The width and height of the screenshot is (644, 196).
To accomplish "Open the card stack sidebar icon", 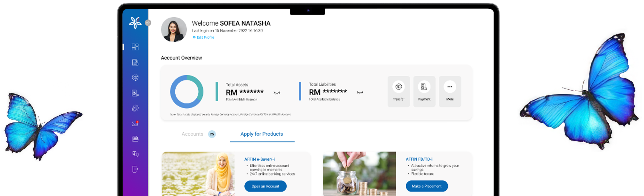I will (x=135, y=139).
